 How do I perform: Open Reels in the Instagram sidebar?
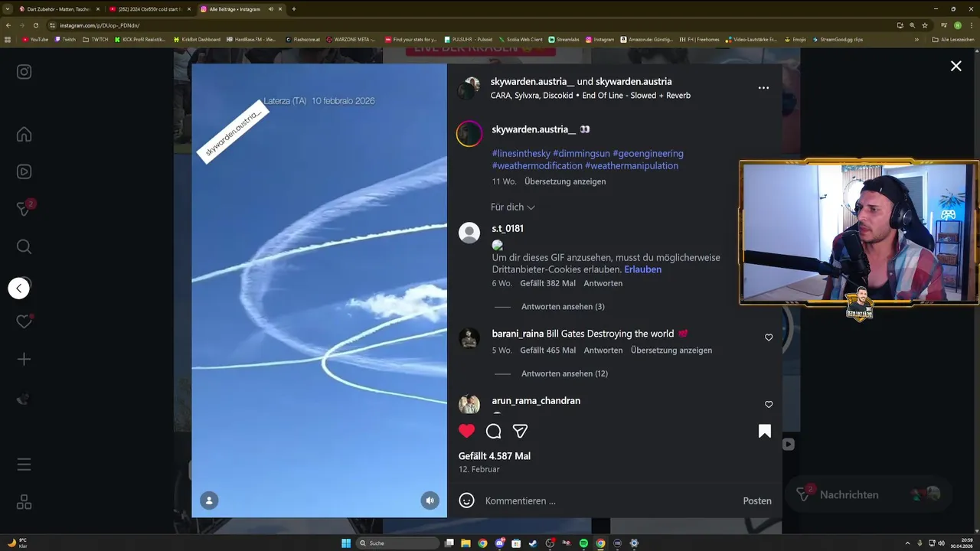click(24, 172)
